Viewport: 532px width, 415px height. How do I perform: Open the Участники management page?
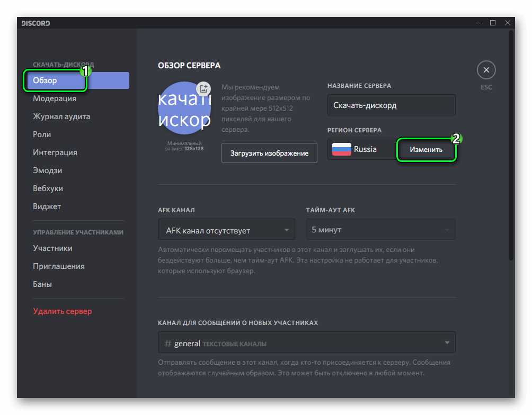pyautogui.click(x=52, y=248)
